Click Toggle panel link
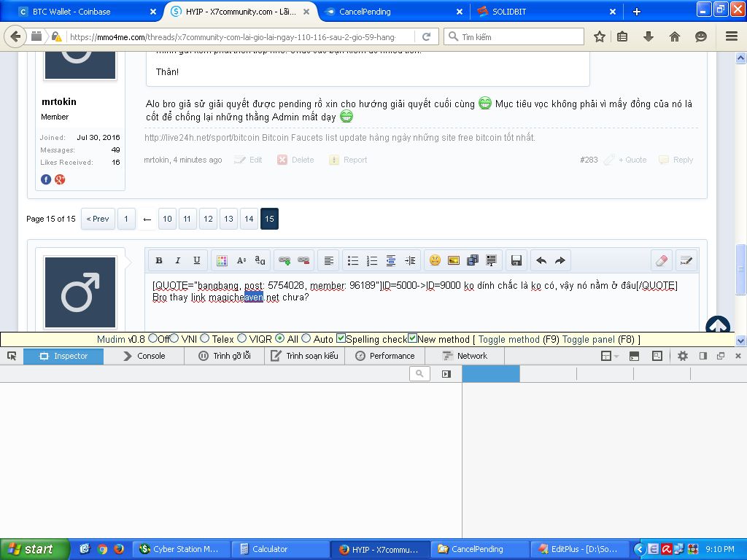Screen dimensions: 747x560 click(x=589, y=340)
